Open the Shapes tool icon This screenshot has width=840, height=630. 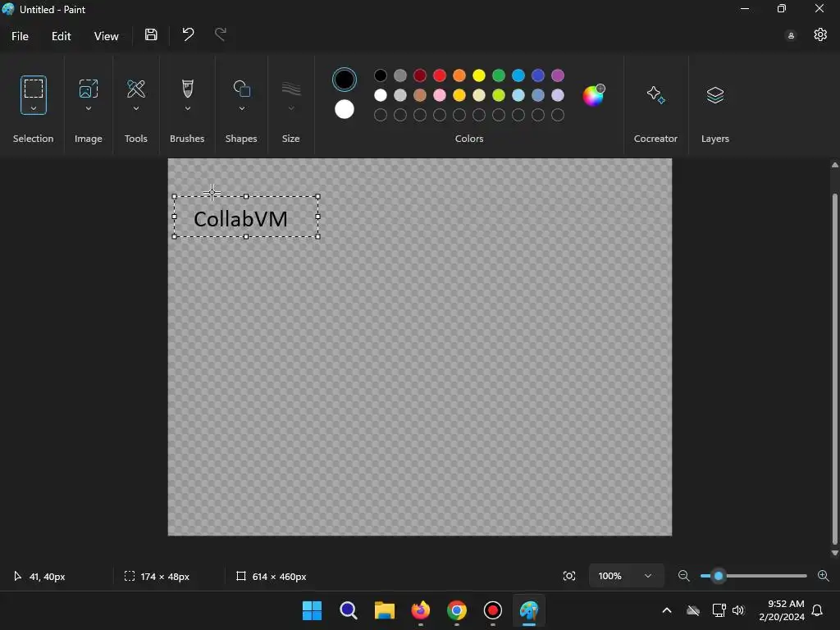[242, 89]
